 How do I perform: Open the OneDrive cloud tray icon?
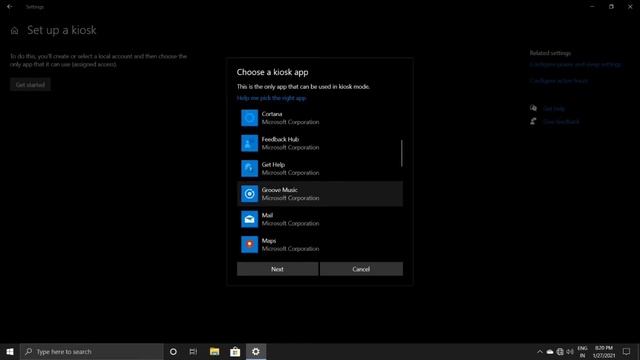pos(550,352)
